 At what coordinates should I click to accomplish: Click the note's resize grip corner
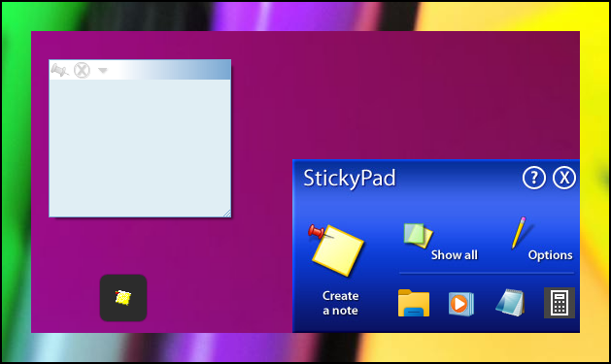(226, 213)
